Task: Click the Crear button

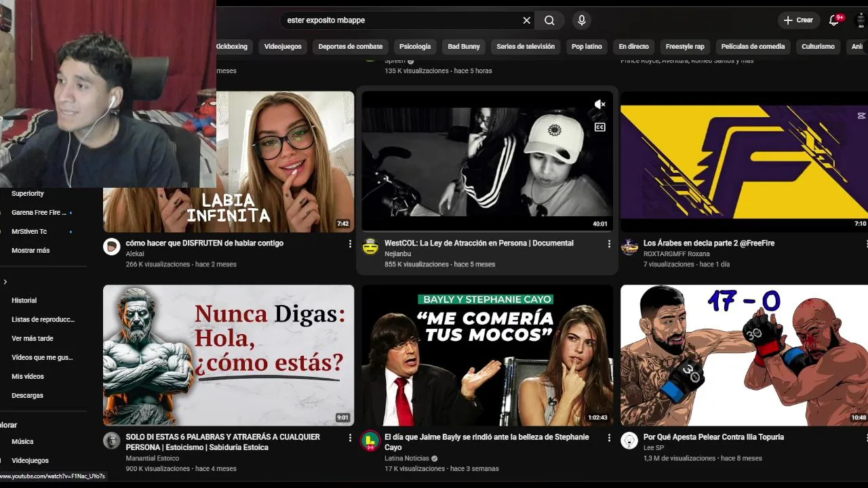Action: (x=798, y=20)
